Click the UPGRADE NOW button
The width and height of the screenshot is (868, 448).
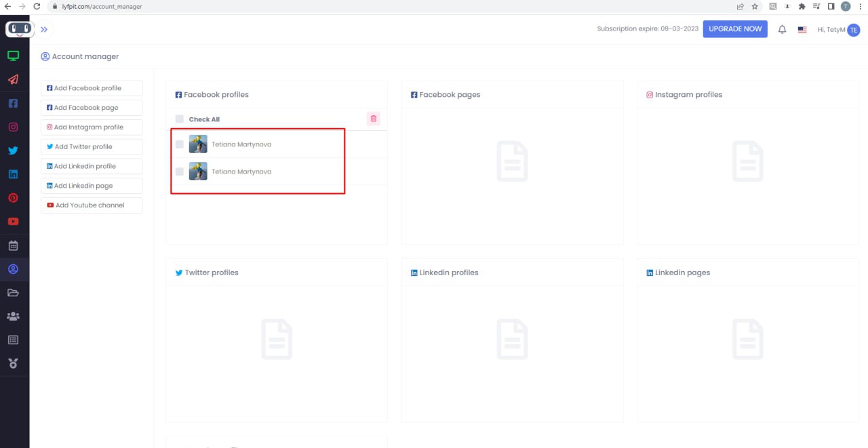(735, 29)
